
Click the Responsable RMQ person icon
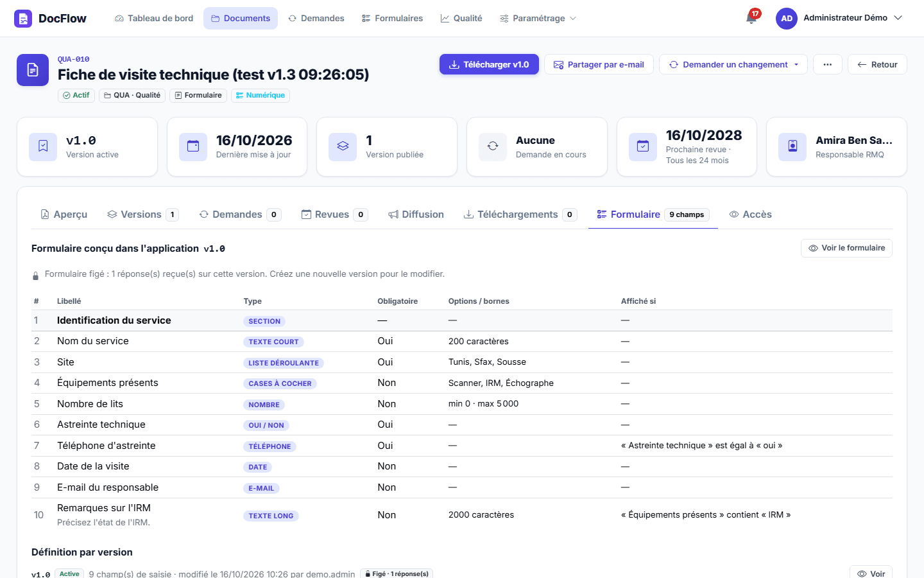792,146
